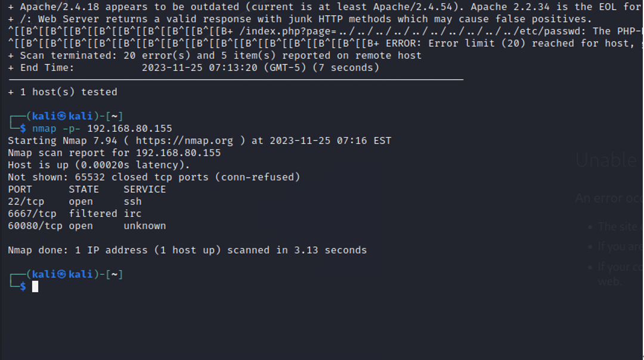Select the 60080/tcp port entry
The width and height of the screenshot is (644, 360).
[87, 226]
